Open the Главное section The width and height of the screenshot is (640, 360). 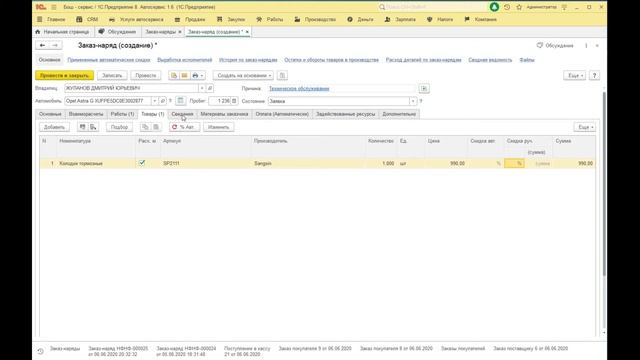[51, 19]
